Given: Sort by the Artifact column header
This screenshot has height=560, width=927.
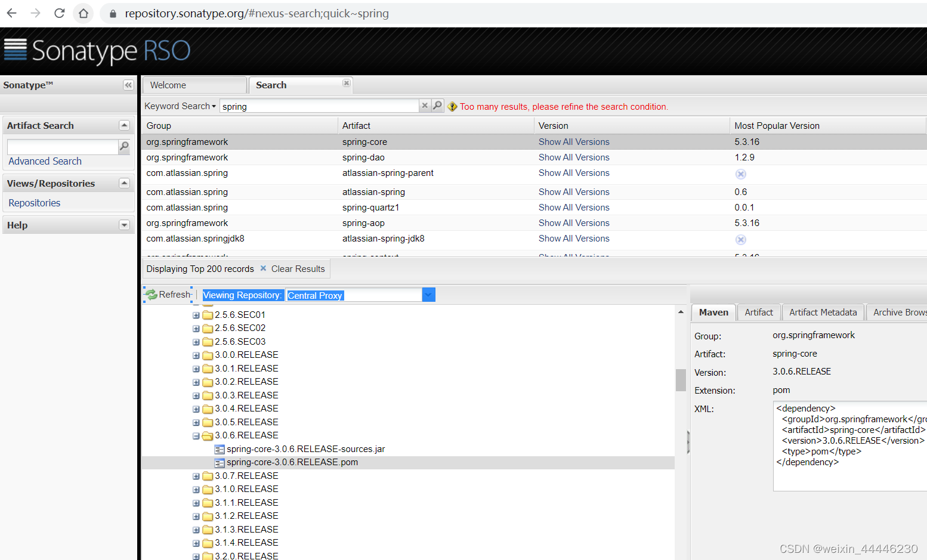Looking at the screenshot, I should 435,126.
